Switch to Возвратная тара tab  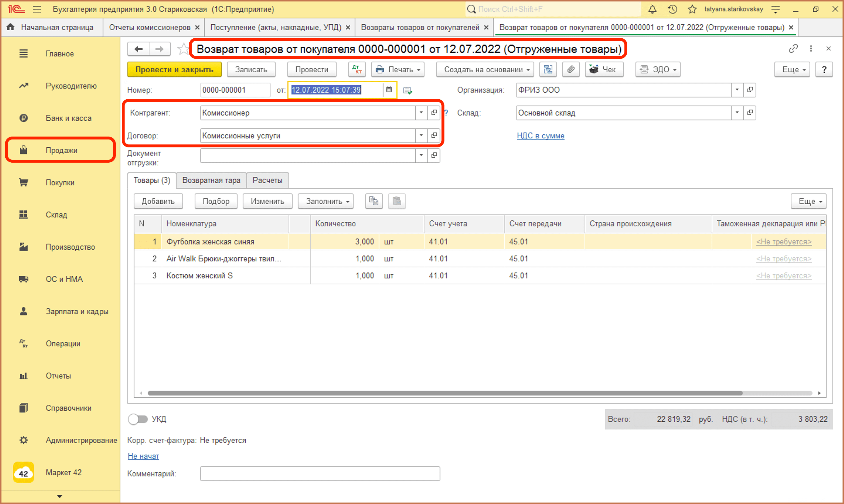[211, 180]
